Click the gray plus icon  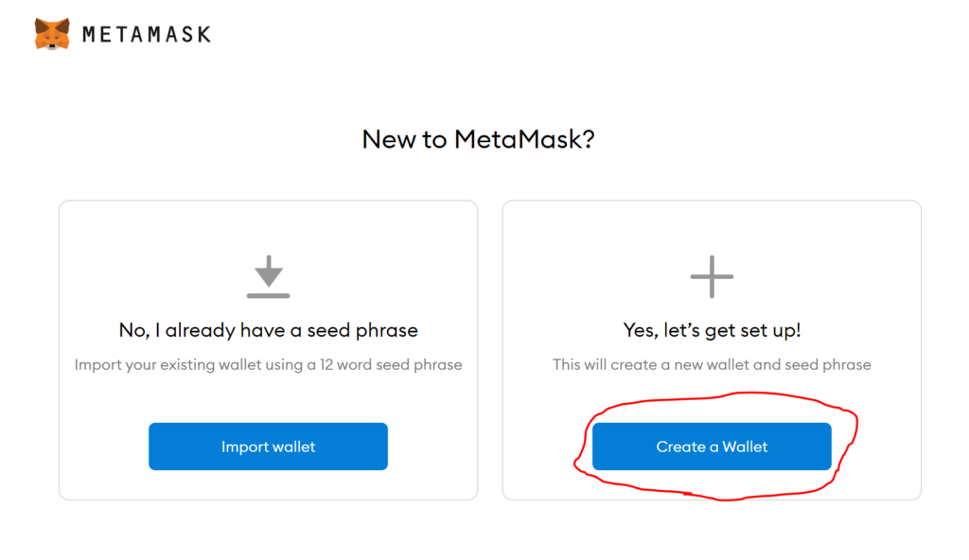(x=712, y=276)
